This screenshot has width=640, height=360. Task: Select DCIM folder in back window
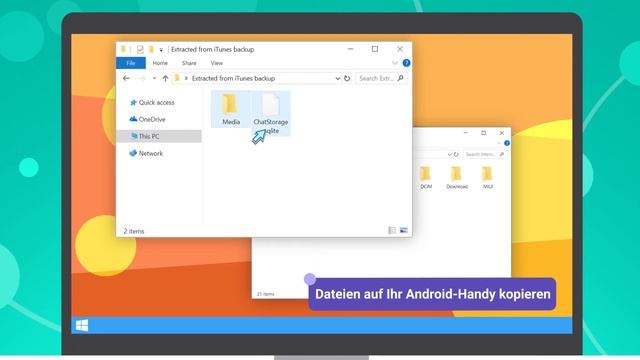tap(426, 178)
